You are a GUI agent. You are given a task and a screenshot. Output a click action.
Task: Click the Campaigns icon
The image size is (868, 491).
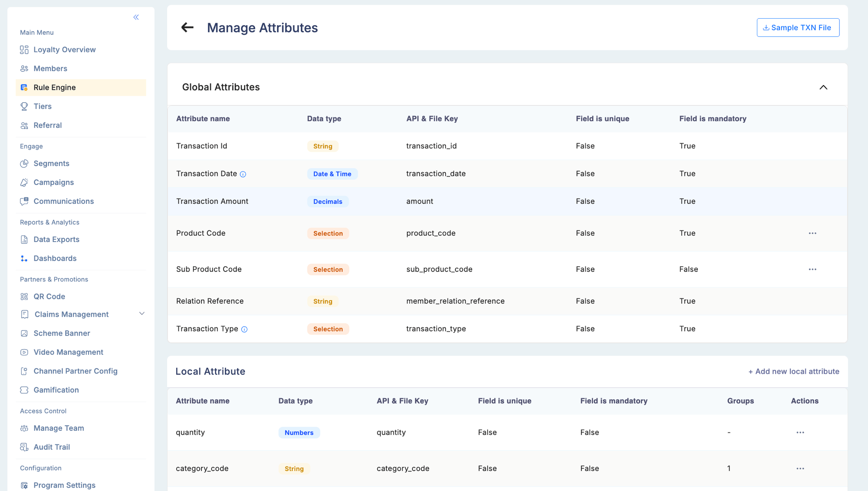click(x=24, y=183)
